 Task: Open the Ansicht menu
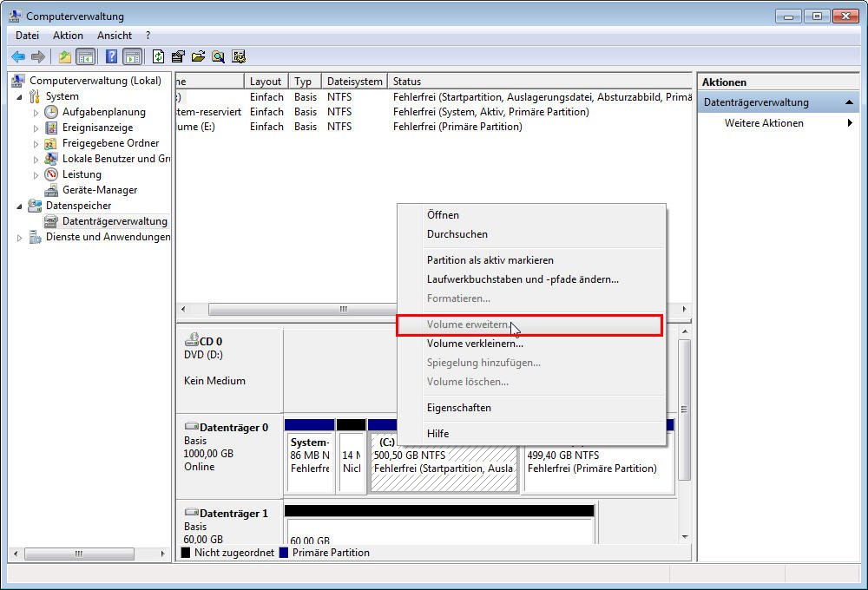coord(114,36)
